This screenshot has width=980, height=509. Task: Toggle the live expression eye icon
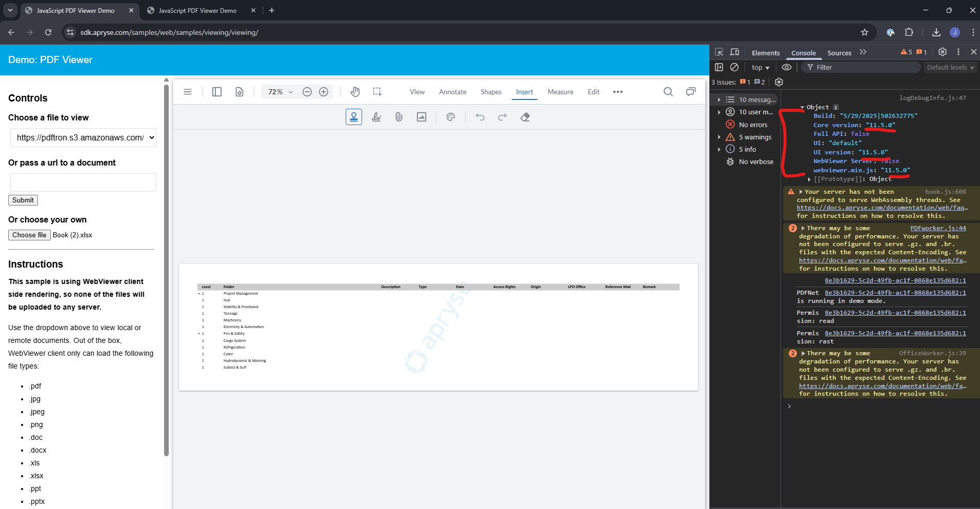point(787,67)
